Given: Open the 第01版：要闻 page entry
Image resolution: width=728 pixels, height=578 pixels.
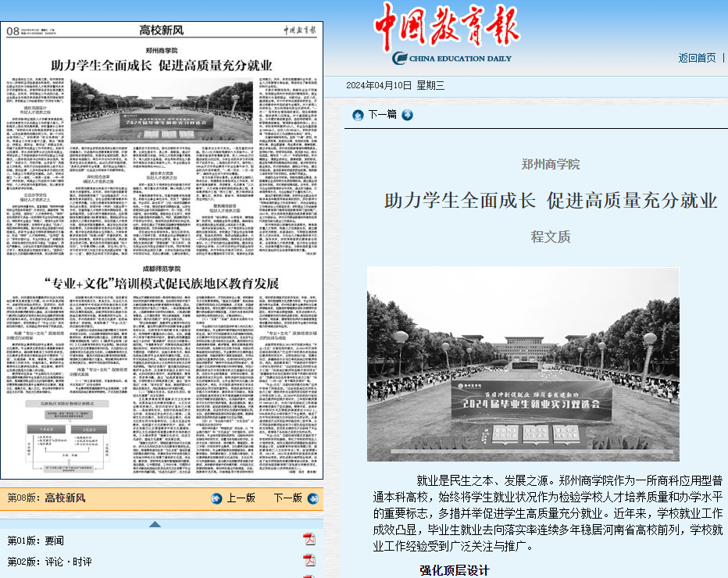Looking at the screenshot, I should coord(38,540).
